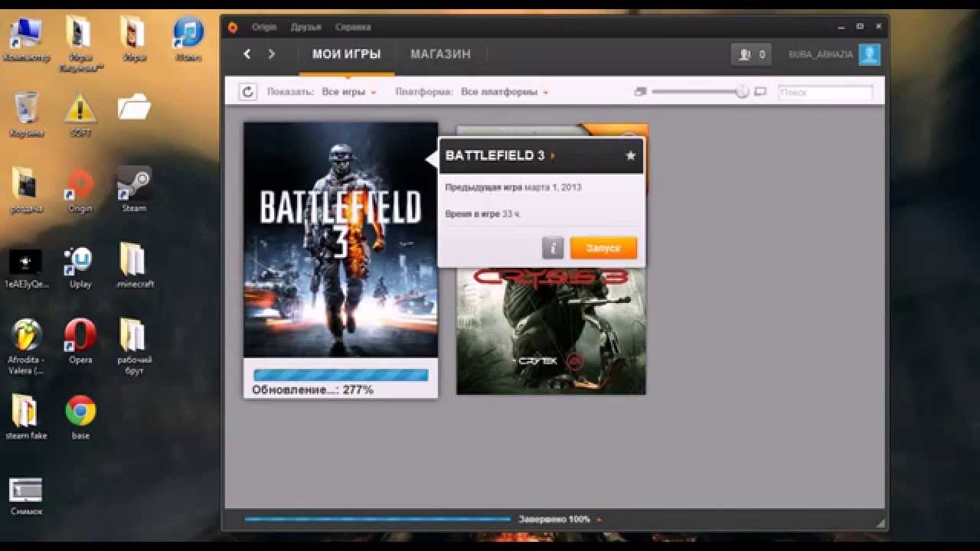Open BUBA_ABHAZIA profile avatar
The image size is (980, 551).
pos(869,54)
